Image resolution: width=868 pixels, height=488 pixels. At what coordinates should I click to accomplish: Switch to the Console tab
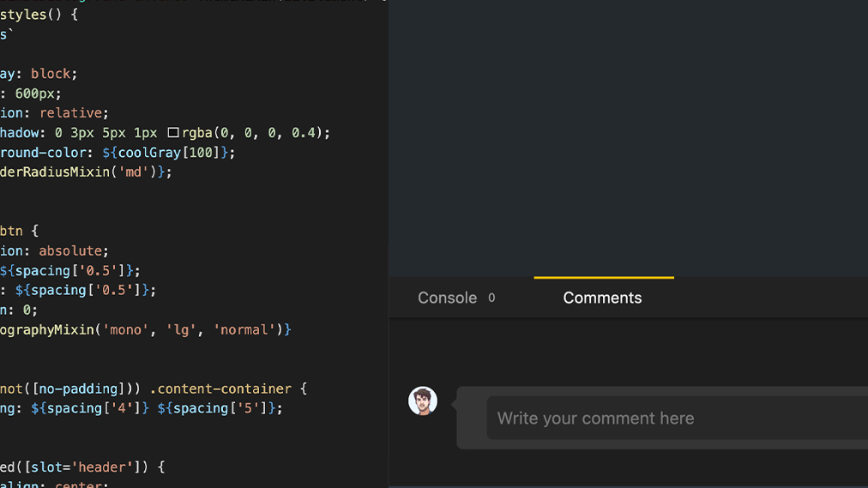pos(447,298)
